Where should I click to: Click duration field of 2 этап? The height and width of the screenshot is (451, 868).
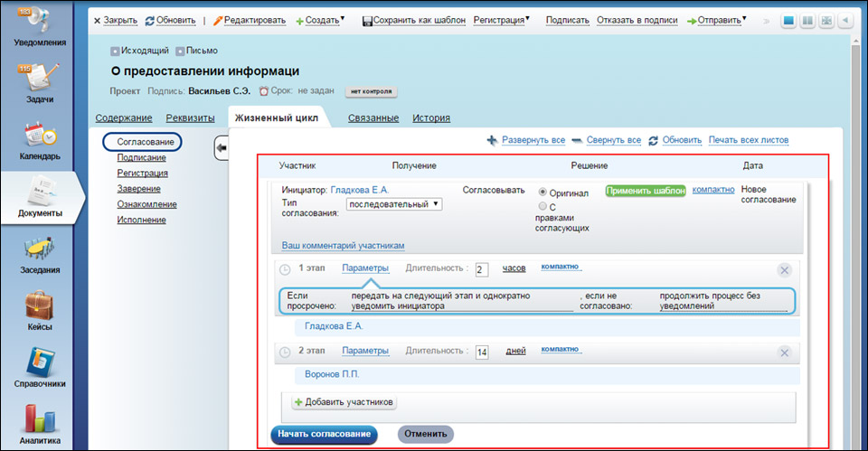pyautogui.click(x=482, y=352)
